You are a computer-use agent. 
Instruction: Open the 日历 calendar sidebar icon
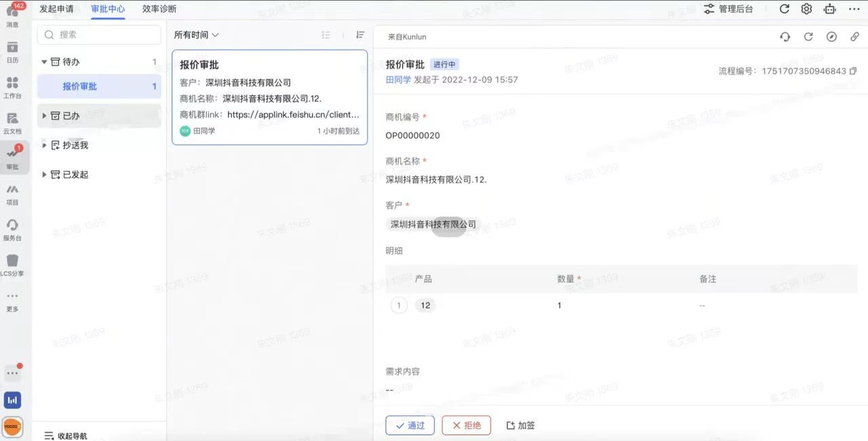12,52
